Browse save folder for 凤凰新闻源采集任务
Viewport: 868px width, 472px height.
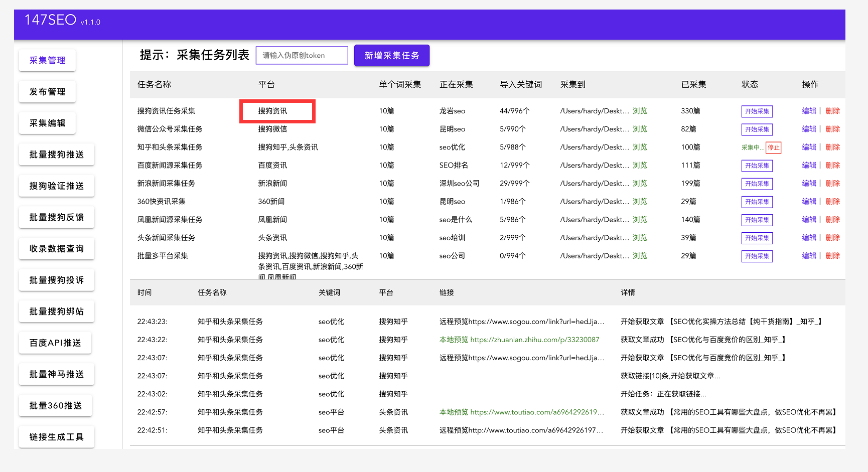tap(640, 219)
